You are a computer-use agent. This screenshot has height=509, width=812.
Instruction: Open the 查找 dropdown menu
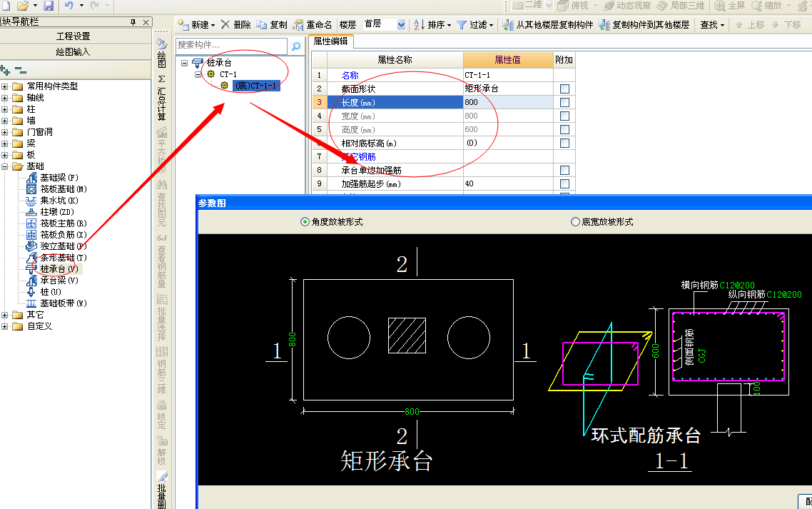pyautogui.click(x=713, y=24)
